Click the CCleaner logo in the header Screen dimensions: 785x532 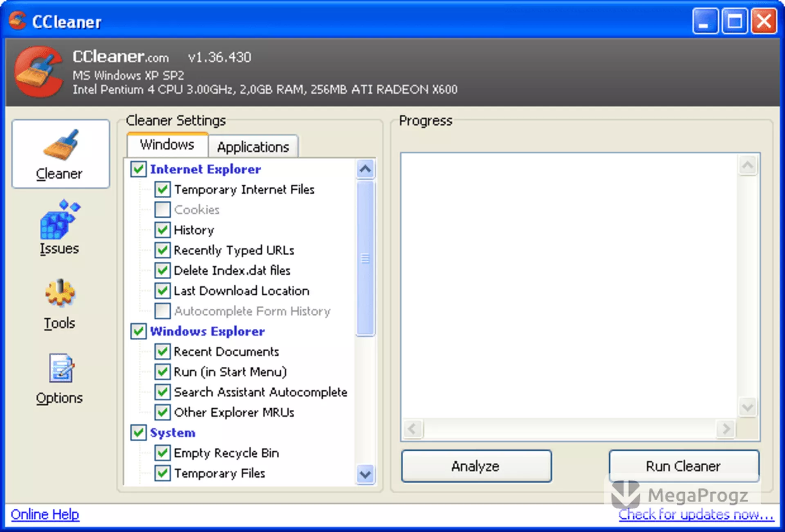(38, 72)
